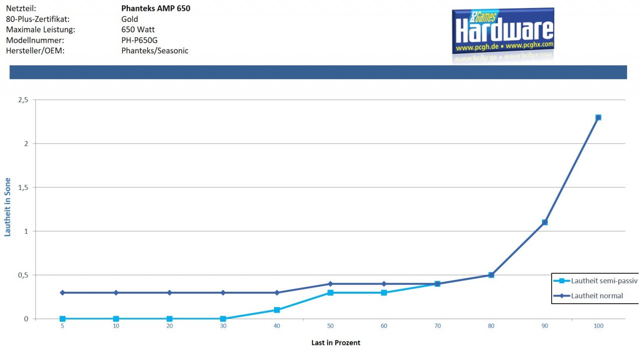Select the semi-passiv data point at 10% load

click(x=116, y=319)
